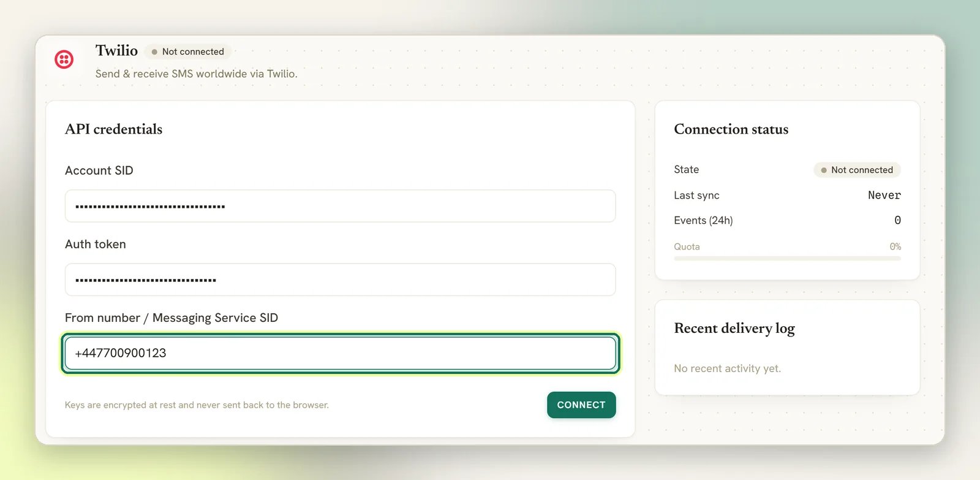Click the Events (24h) value "0"

pyautogui.click(x=897, y=220)
